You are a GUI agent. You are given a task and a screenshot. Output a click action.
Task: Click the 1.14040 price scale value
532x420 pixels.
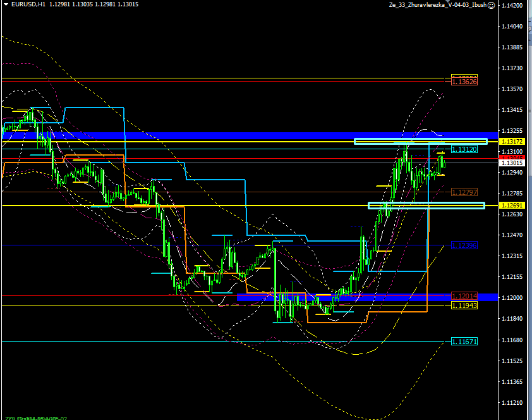tap(512, 26)
